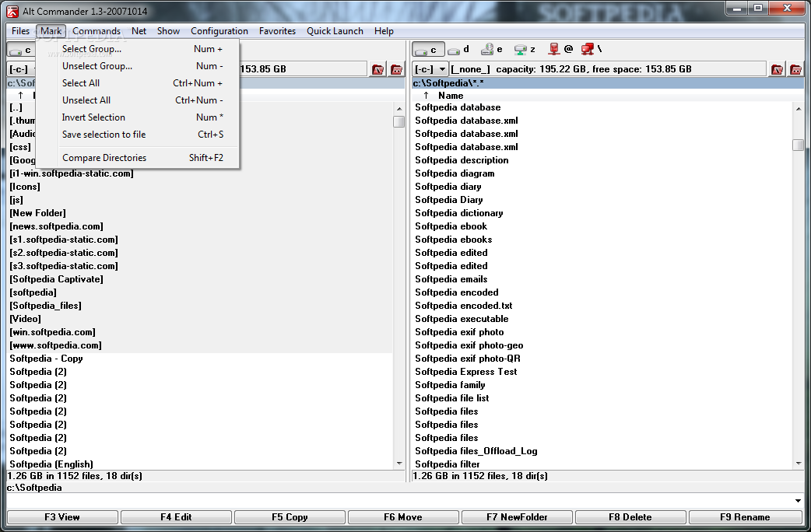
Task: Select the Softpedia diagram file
Action: pyautogui.click(x=455, y=173)
